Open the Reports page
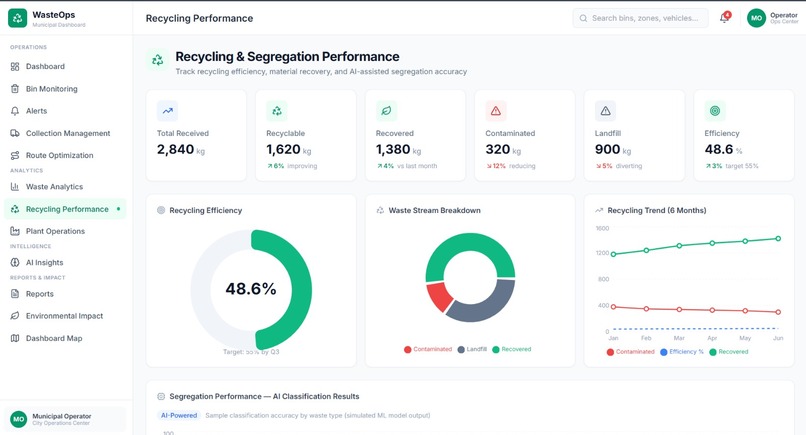This screenshot has height=435, width=806. click(x=65, y=294)
